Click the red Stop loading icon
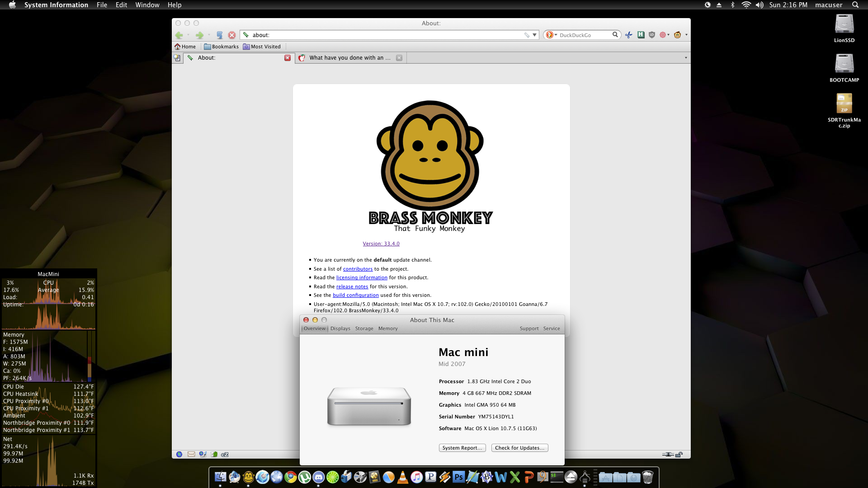This screenshot has height=488, width=868. pos(232,35)
